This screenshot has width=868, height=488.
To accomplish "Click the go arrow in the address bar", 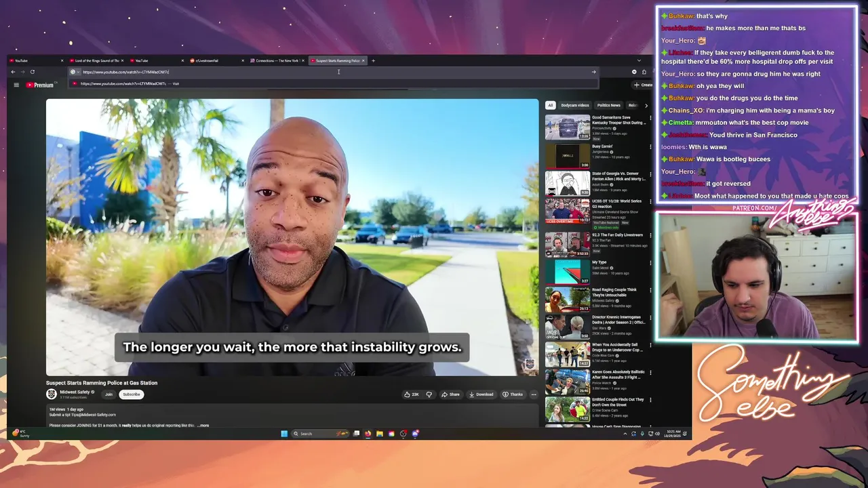I will (593, 72).
